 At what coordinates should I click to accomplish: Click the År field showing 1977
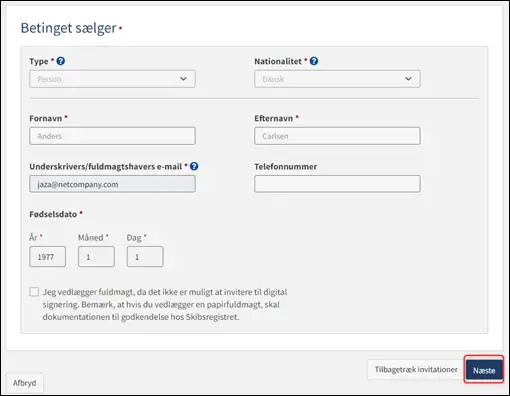47,257
